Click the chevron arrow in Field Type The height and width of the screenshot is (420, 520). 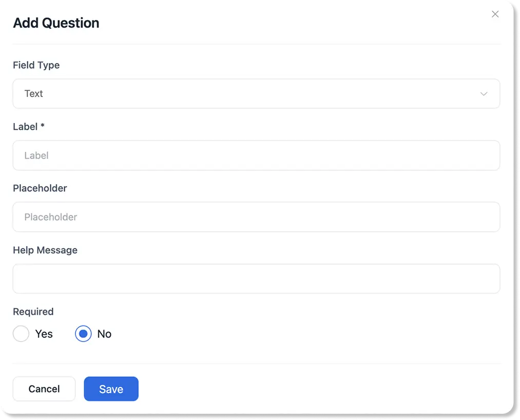(x=484, y=94)
